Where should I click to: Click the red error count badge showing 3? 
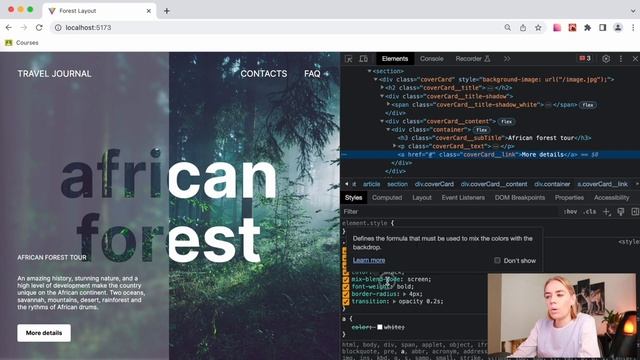pos(585,58)
